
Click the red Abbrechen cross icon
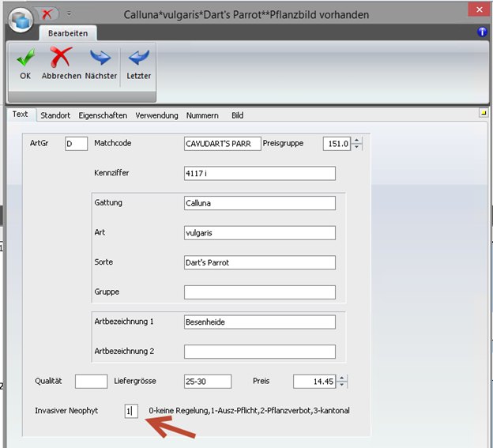[61, 58]
